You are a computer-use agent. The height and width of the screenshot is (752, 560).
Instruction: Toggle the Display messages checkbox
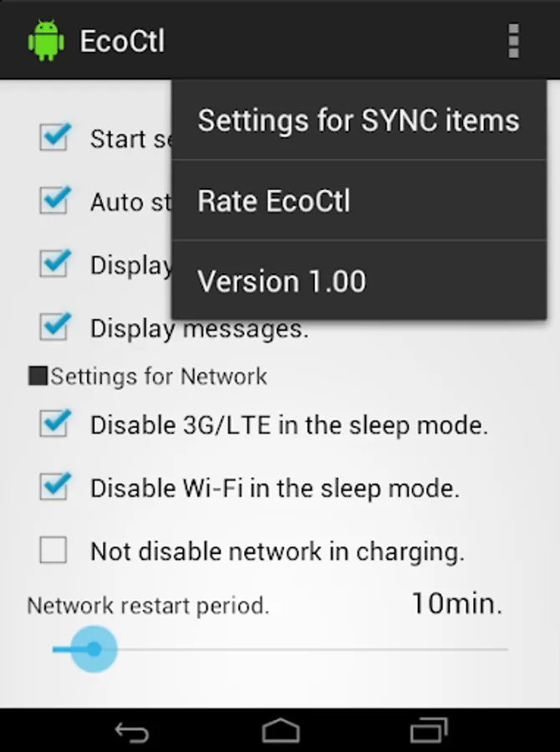tap(54, 327)
